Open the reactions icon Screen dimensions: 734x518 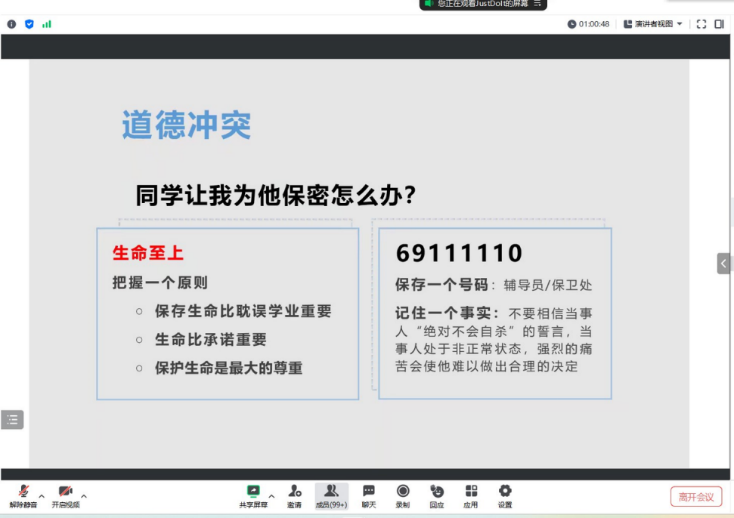[437, 492]
